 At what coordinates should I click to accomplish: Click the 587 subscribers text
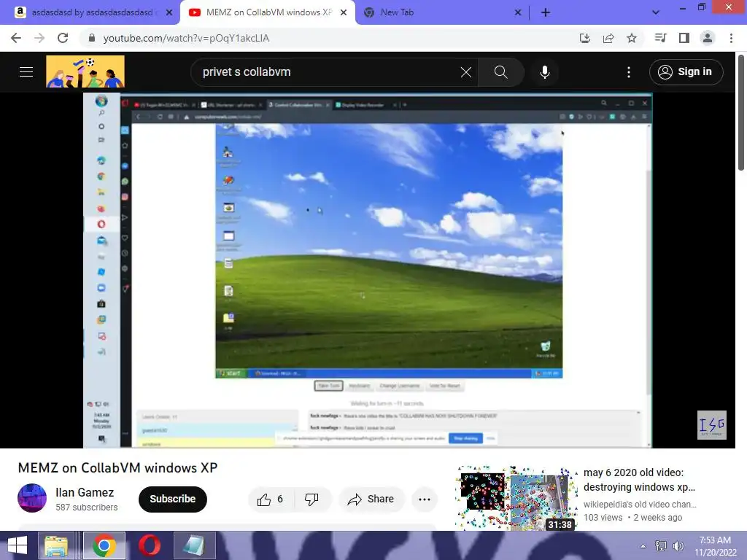[x=86, y=507]
